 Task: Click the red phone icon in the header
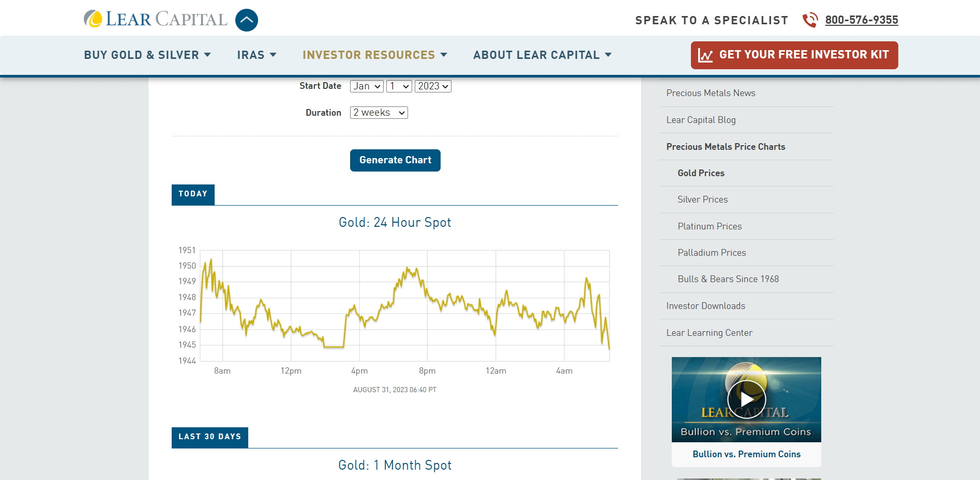click(810, 20)
